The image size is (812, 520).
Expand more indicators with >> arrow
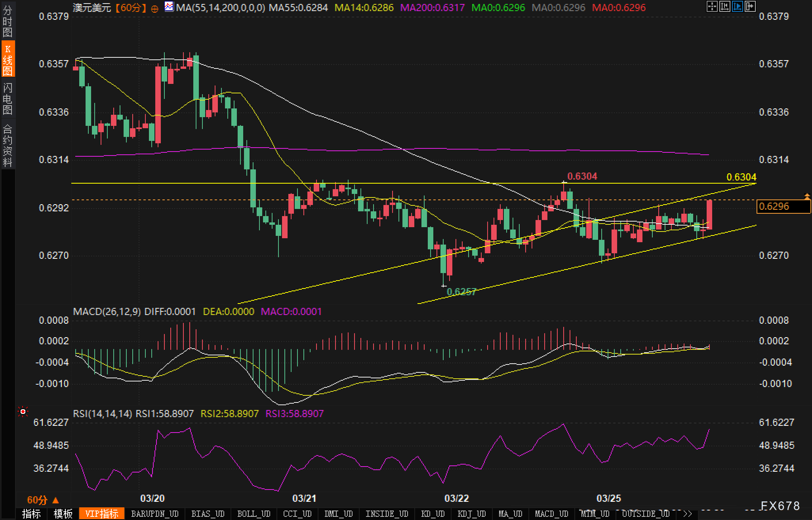pos(688,514)
